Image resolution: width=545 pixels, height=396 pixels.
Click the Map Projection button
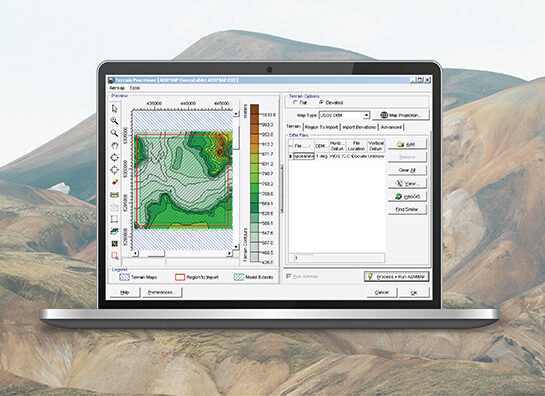[401, 115]
